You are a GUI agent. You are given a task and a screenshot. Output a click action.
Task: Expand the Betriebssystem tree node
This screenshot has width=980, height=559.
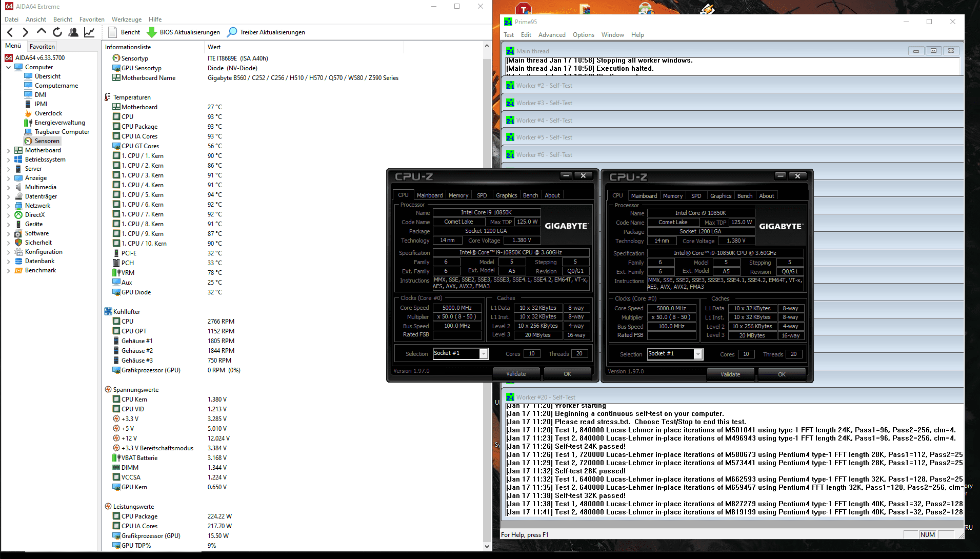[x=8, y=159]
